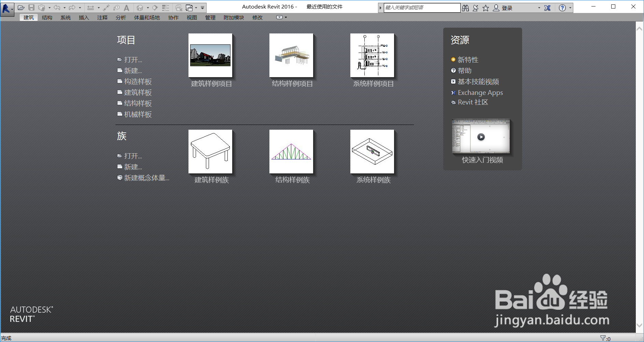644x342 pixels.
Task: Expand the sign-in account dropdown arrow
Action: pos(539,8)
